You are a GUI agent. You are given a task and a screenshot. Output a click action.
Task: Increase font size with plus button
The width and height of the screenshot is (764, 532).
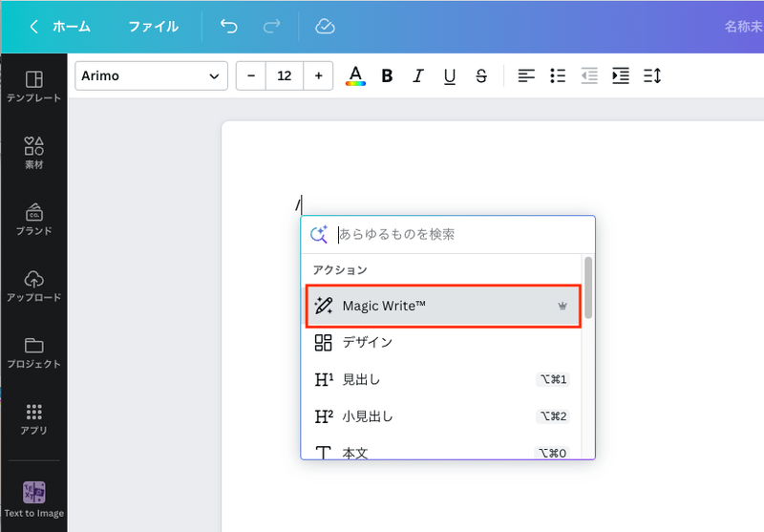pos(319,76)
